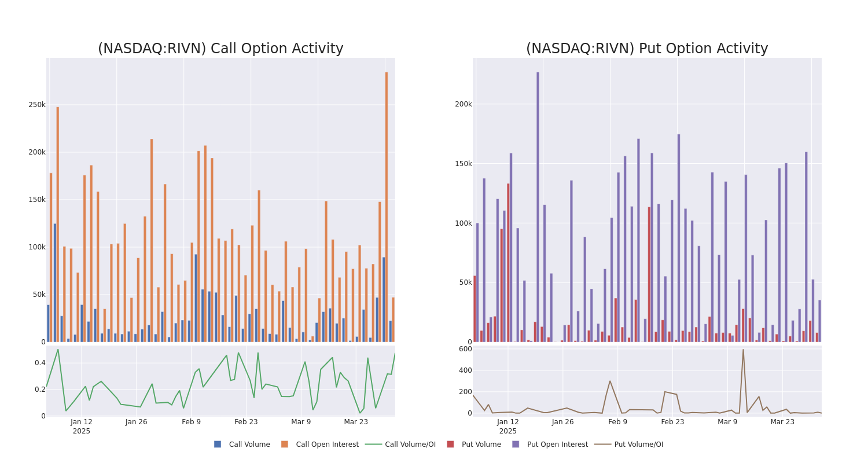Click the 50k label on the call chart
Viewport: 868px width, 463px height.
coord(39,295)
